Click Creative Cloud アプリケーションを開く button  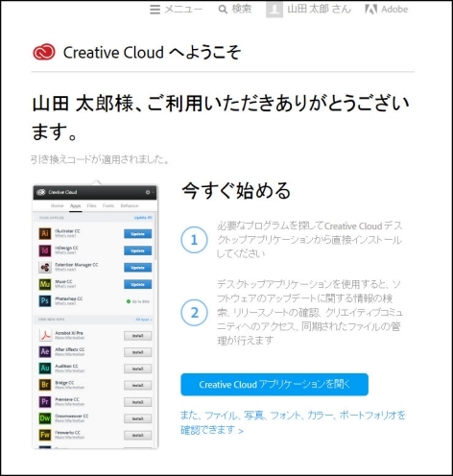274,384
